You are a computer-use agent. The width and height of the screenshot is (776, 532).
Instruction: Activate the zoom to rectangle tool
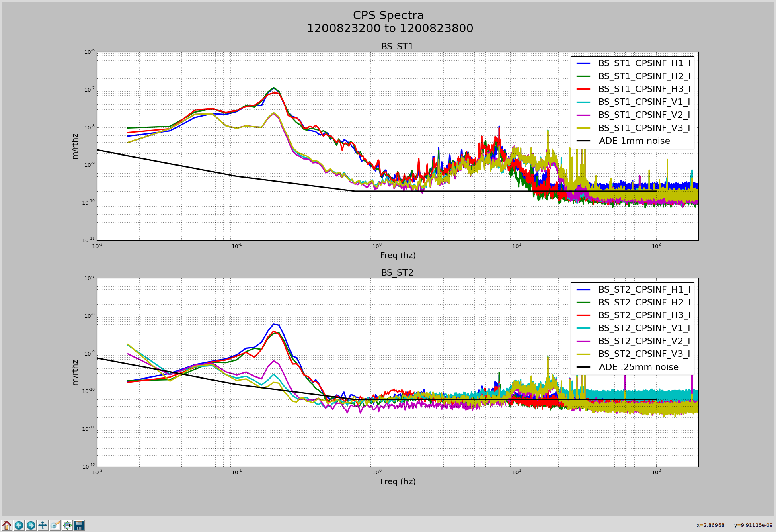click(x=55, y=525)
